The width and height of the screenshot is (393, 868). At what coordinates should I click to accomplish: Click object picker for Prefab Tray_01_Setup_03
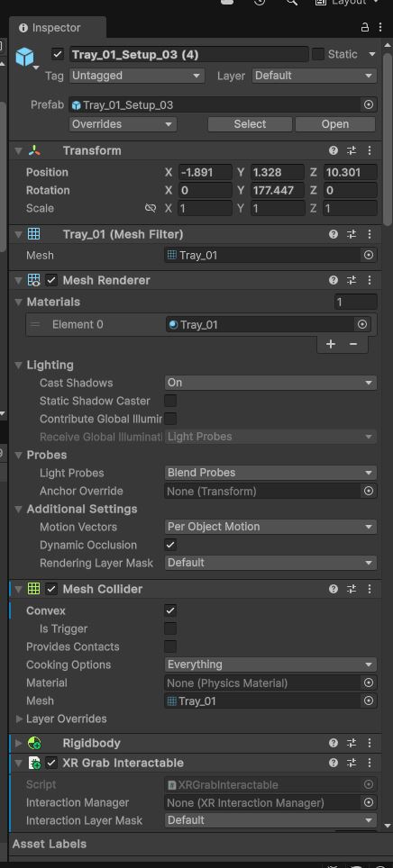368,104
